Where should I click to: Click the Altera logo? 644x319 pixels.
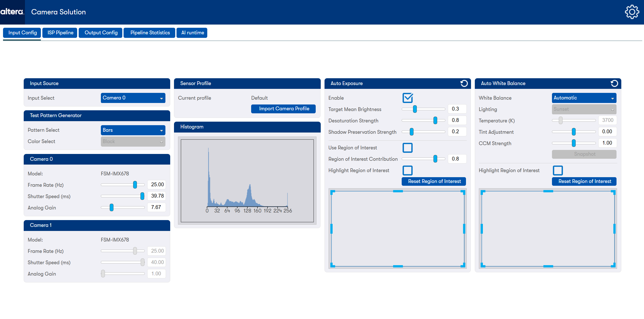pyautogui.click(x=12, y=12)
